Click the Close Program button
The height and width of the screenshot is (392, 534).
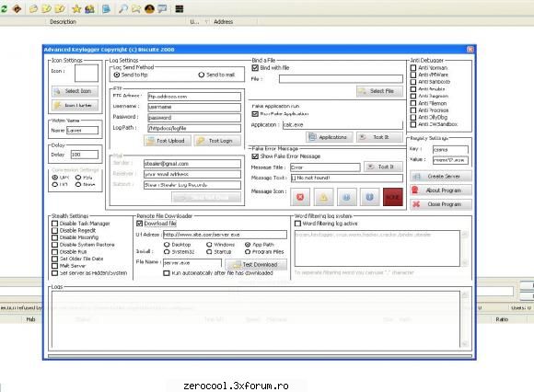441,204
